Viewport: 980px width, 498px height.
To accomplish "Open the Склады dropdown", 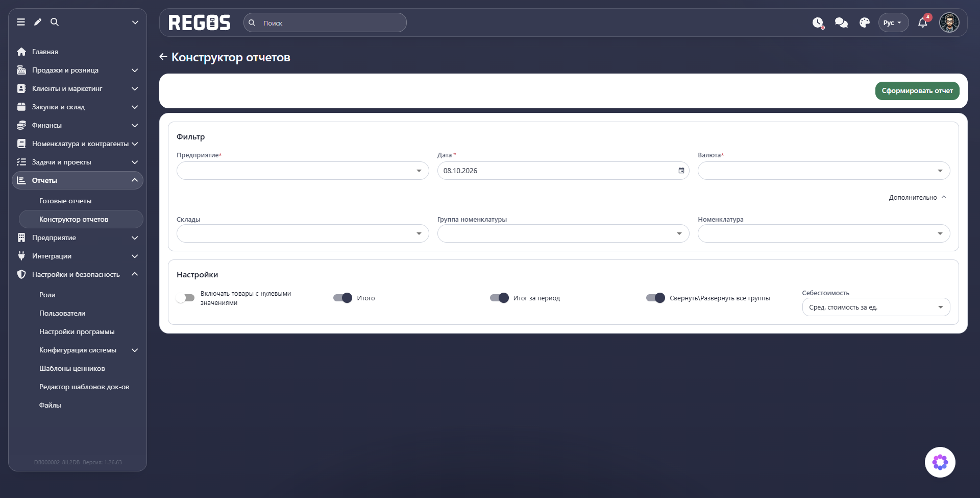I will point(303,233).
